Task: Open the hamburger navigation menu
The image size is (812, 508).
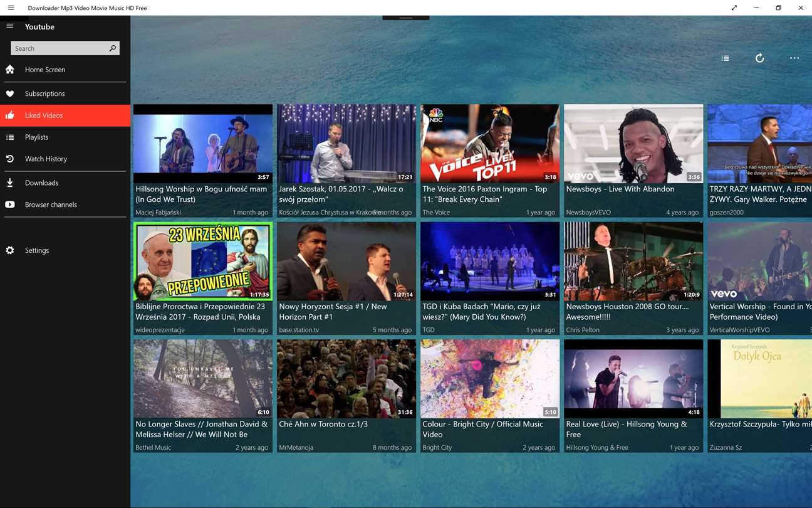Action: [10, 26]
